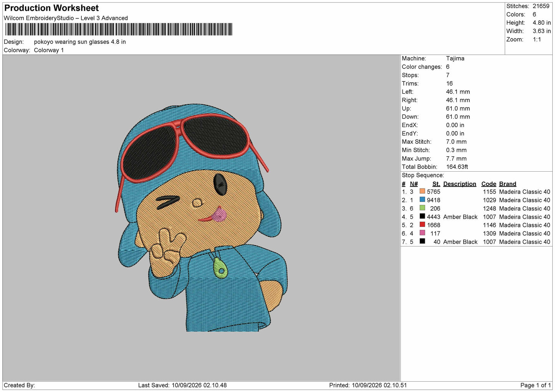Click the Machine value Tajima

(x=455, y=58)
